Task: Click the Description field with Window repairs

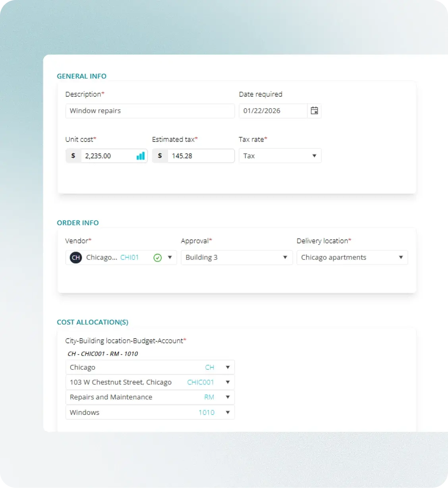Action: [150, 111]
